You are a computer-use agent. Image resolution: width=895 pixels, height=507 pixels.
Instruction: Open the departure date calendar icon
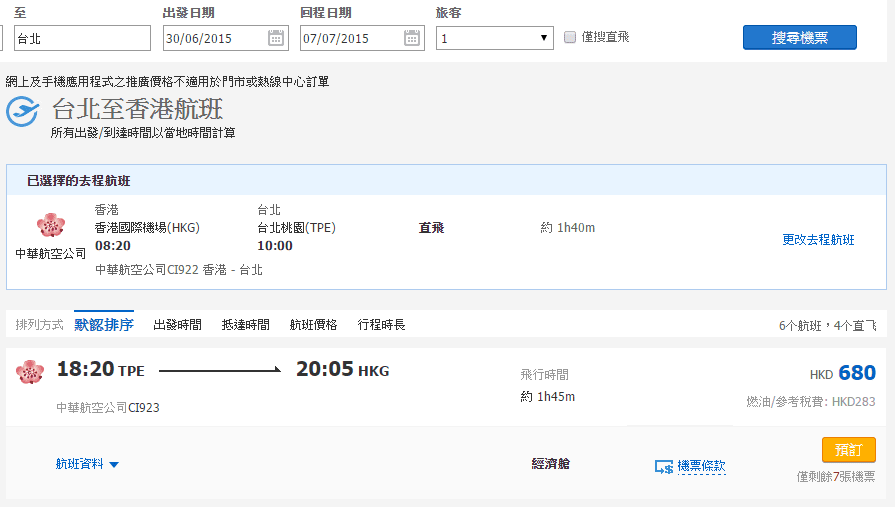click(276, 38)
